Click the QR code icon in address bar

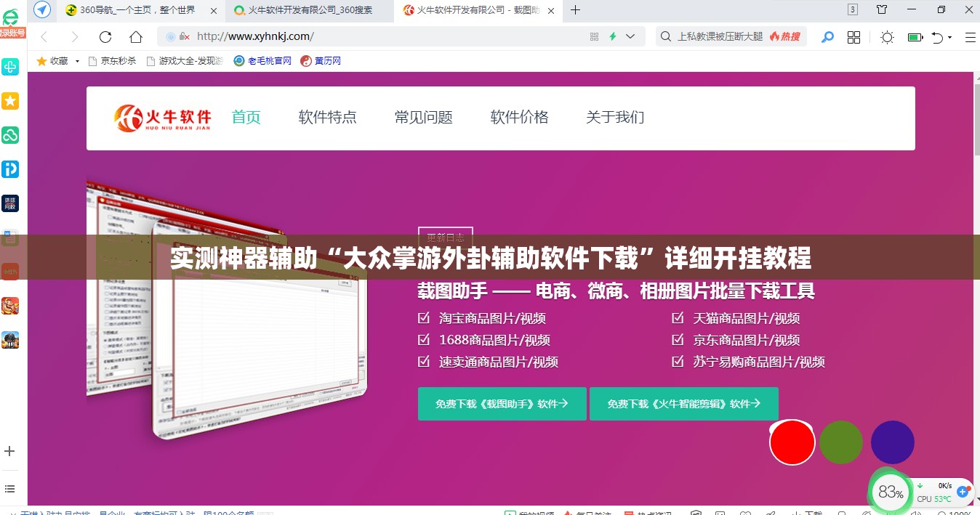coord(594,36)
